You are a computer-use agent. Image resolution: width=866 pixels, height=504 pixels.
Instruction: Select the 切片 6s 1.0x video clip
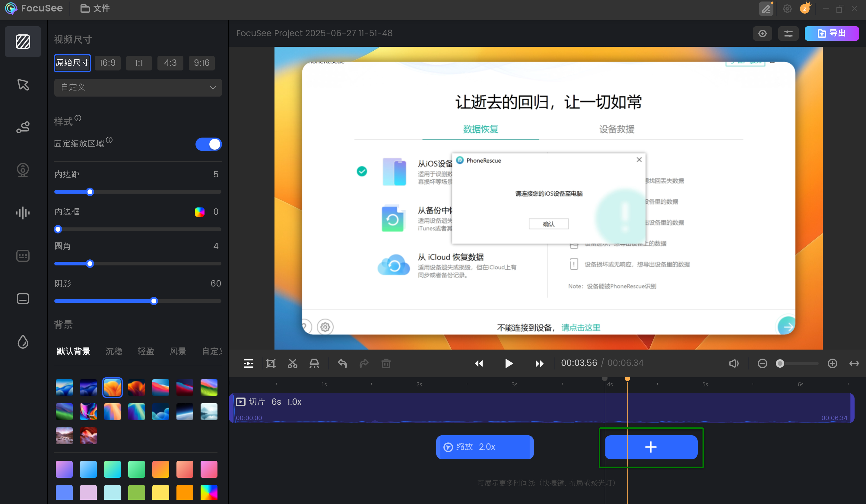(x=542, y=408)
